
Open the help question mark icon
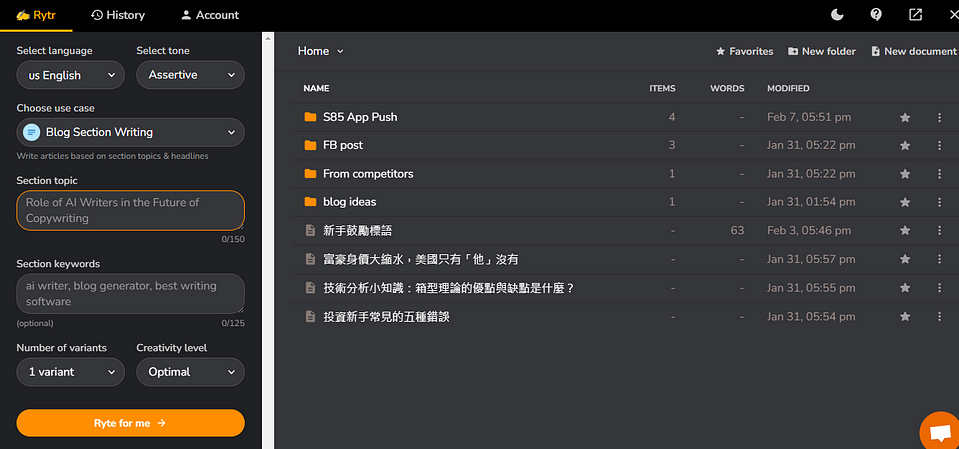coord(876,15)
